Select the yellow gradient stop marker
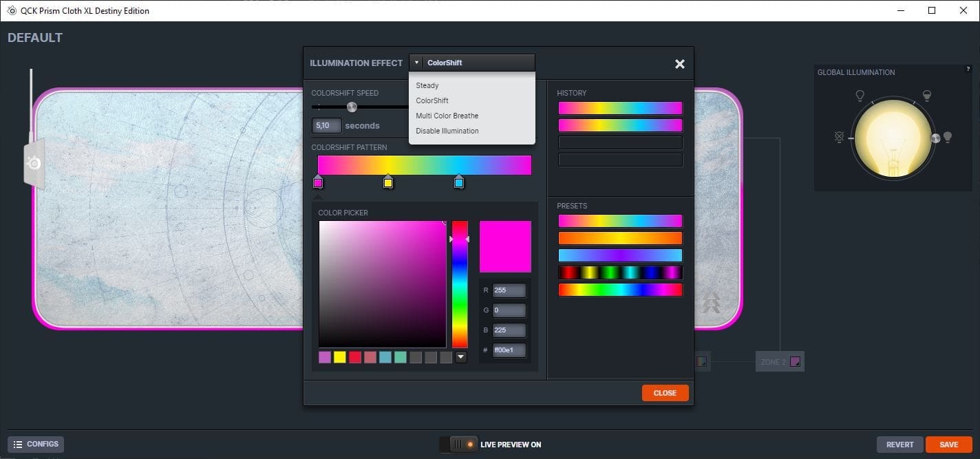Screen dimensions: 980x459 click(x=388, y=182)
